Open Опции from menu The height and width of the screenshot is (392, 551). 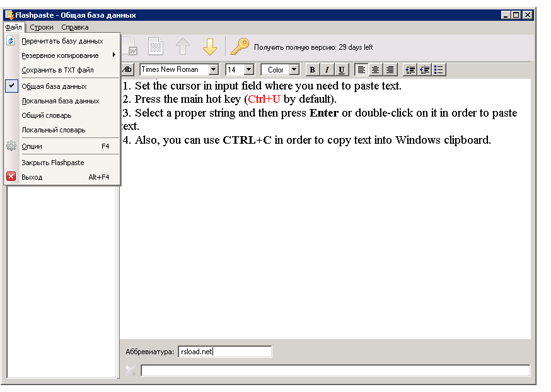[x=62, y=146]
